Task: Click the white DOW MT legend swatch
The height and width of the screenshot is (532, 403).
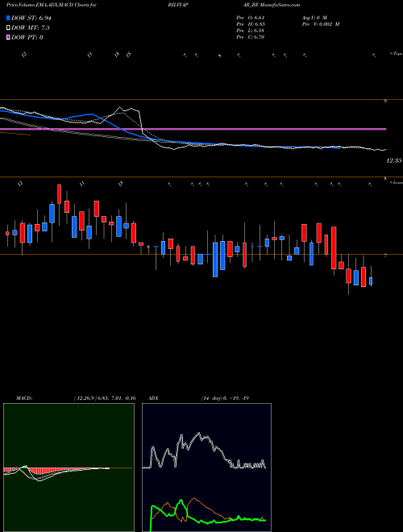Action: pyautogui.click(x=9, y=28)
